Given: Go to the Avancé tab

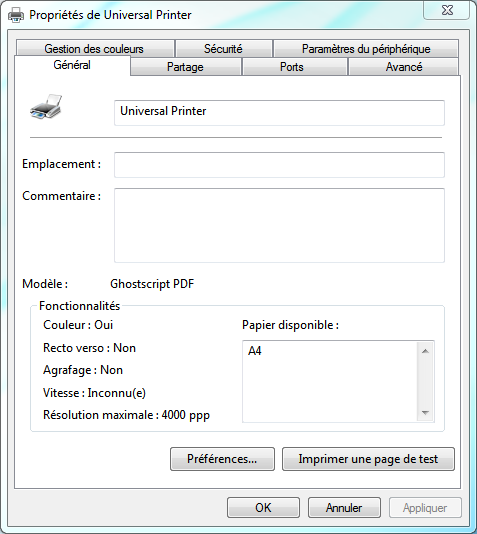Looking at the screenshot, I should click(x=404, y=67).
